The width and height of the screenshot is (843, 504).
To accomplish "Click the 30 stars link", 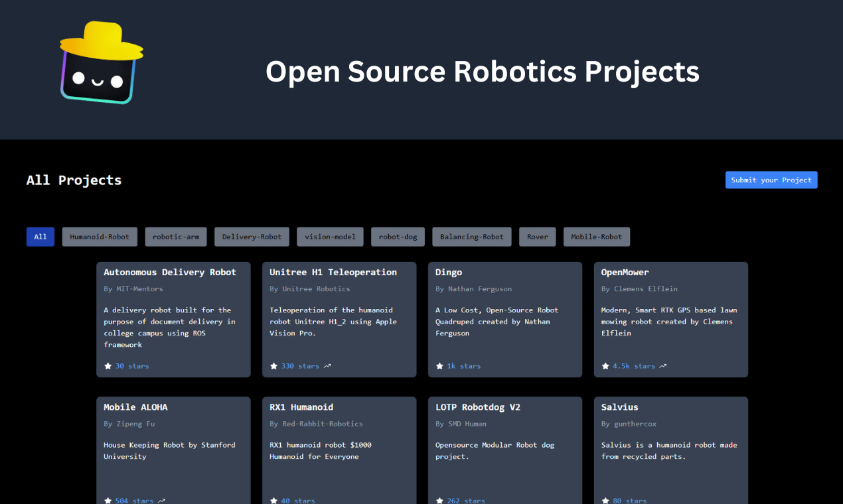I will [132, 366].
